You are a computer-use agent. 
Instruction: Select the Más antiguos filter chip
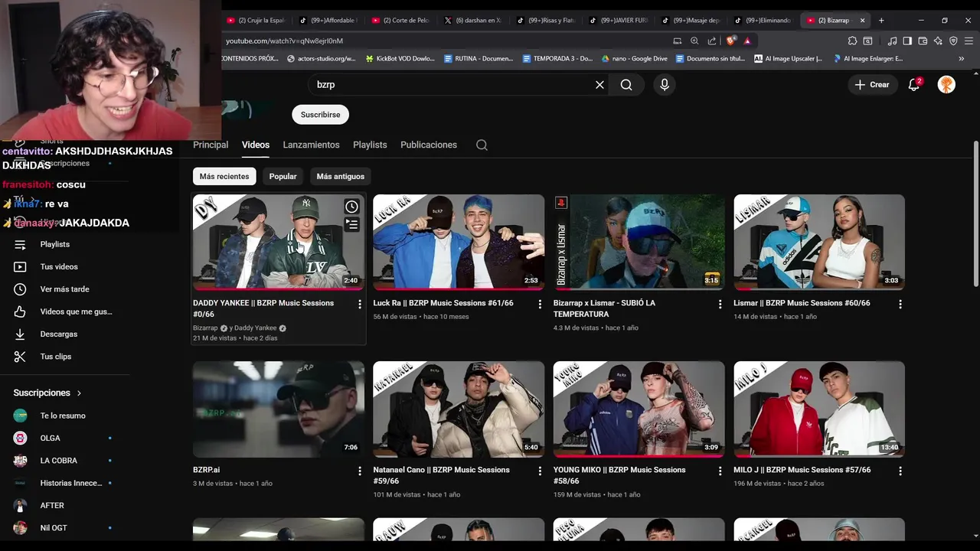[x=341, y=176]
